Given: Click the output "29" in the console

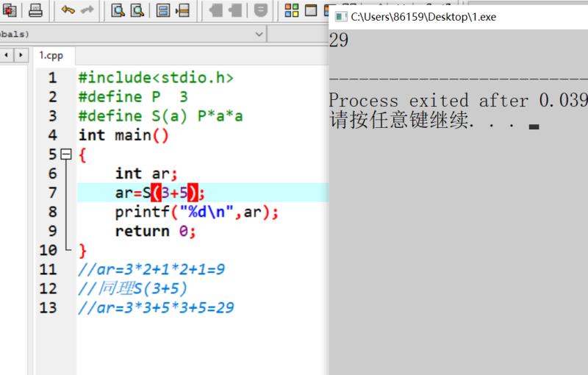Looking at the screenshot, I should pyautogui.click(x=339, y=40).
